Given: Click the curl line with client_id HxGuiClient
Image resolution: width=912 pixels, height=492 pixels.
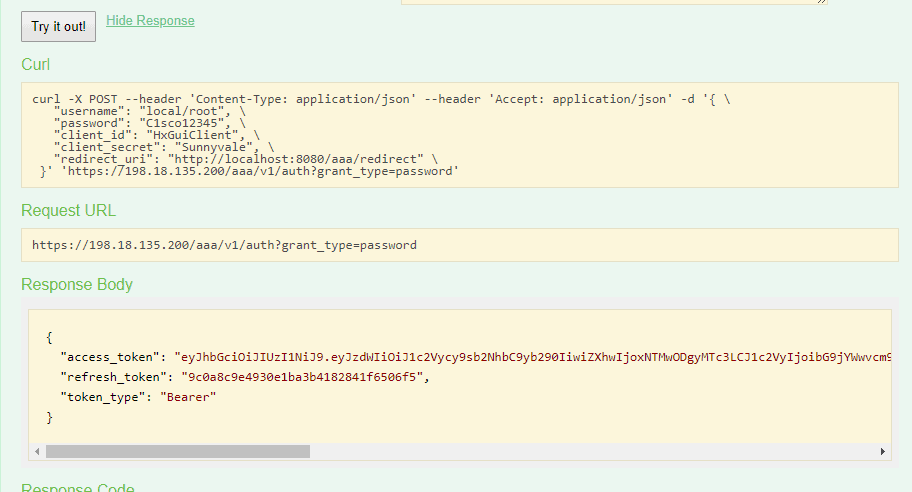Looking at the screenshot, I should click(x=156, y=135).
